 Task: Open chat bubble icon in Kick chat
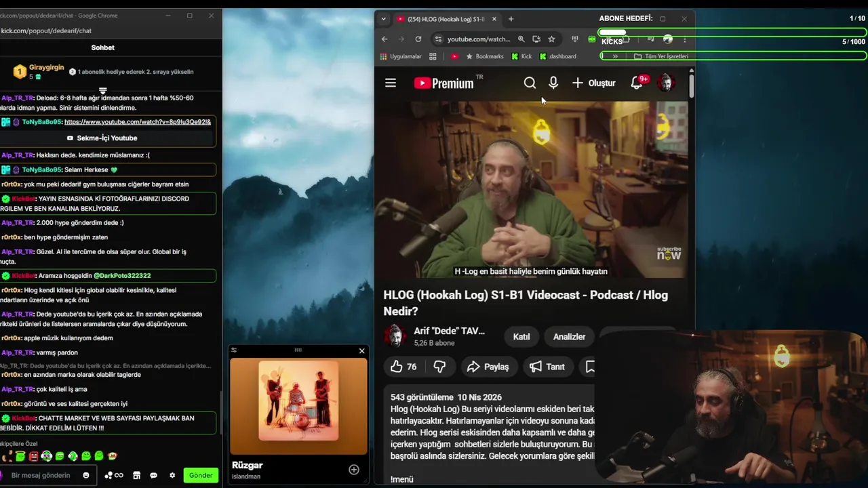153,475
